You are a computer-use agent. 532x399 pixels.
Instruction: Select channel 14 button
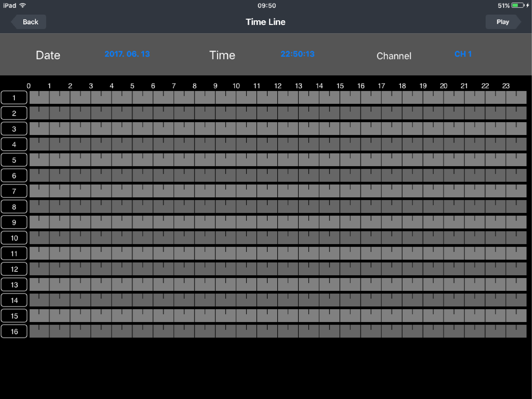[14, 300]
